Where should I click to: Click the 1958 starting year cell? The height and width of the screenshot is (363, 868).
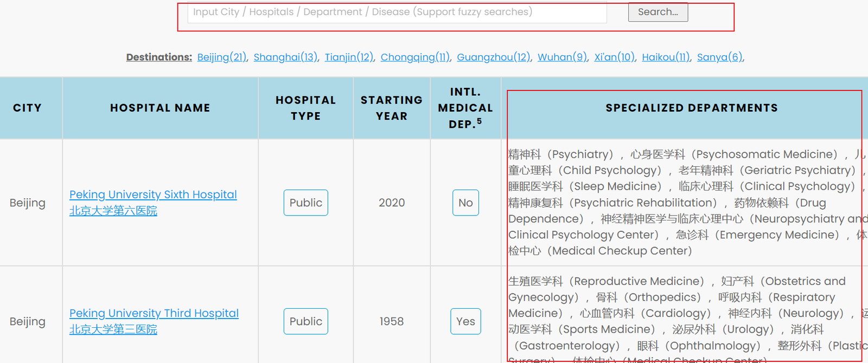click(392, 321)
